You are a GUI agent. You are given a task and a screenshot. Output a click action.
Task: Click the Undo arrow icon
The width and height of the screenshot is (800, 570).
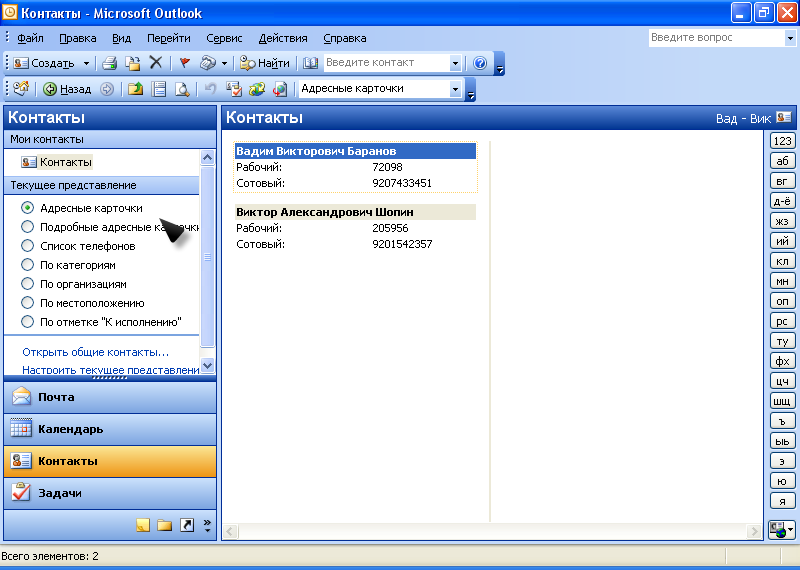click(210, 89)
